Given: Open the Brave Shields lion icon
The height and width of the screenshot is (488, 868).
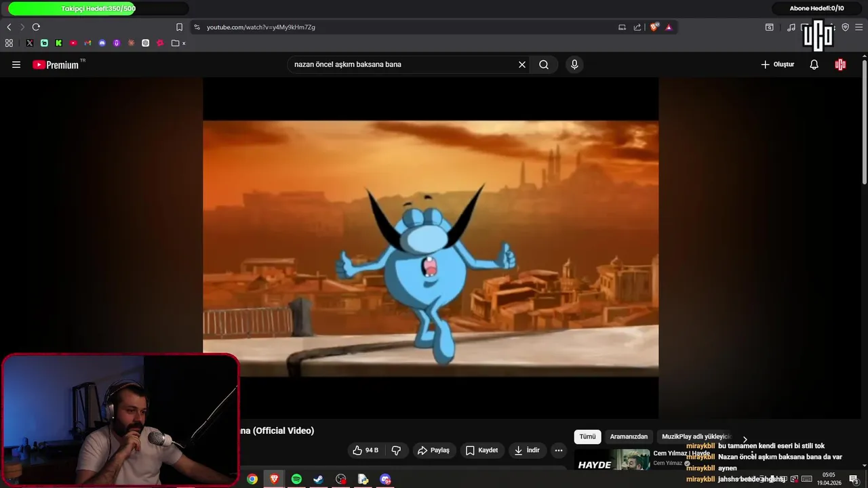Looking at the screenshot, I should point(654,27).
